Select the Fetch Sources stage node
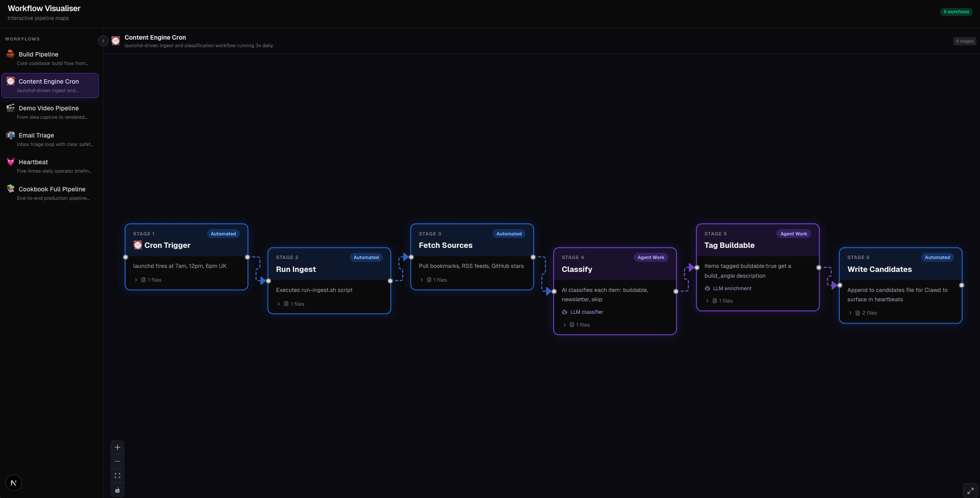 pyautogui.click(x=472, y=246)
